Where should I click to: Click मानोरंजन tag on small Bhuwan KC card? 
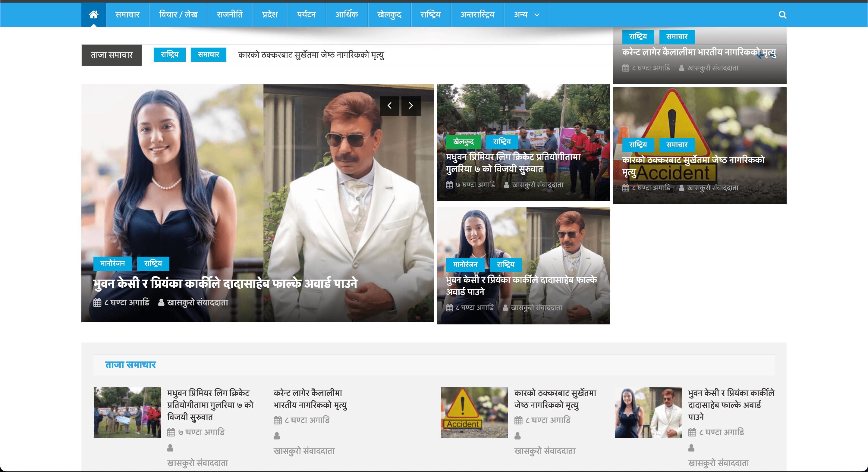pos(465,265)
